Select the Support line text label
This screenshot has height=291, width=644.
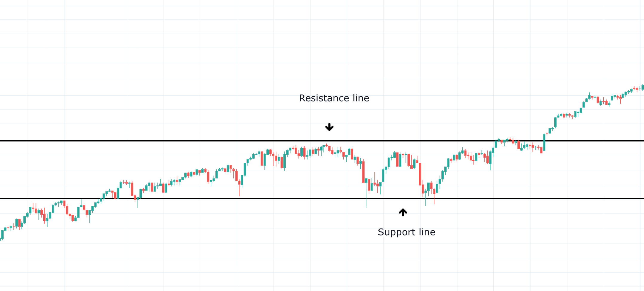(406, 232)
